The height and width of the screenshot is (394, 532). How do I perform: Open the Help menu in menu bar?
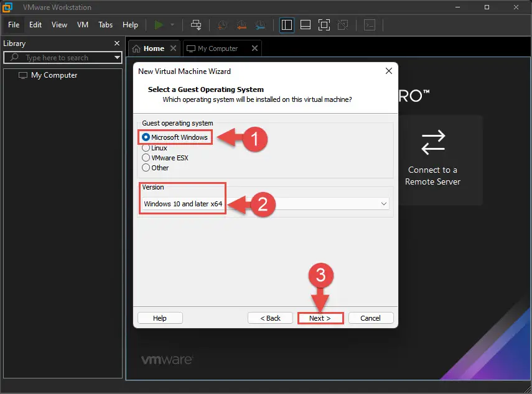click(x=130, y=25)
